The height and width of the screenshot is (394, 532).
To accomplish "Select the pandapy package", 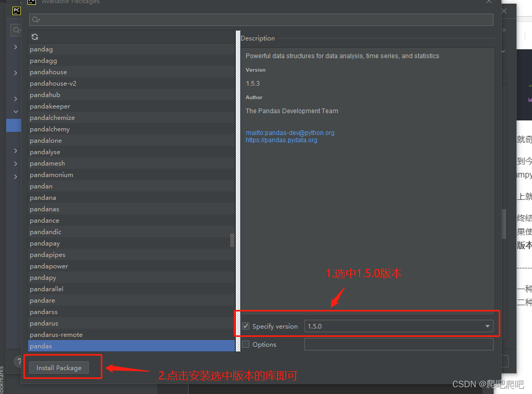I will (131, 277).
